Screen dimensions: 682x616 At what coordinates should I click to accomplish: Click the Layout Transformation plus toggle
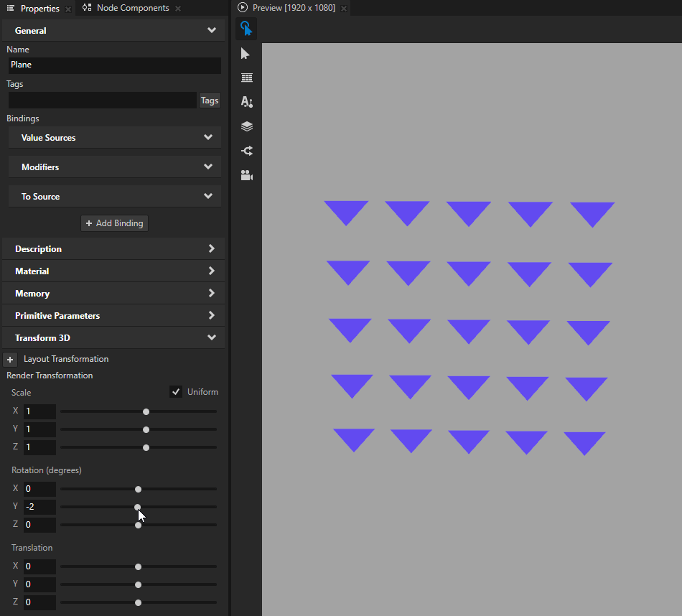(x=10, y=359)
